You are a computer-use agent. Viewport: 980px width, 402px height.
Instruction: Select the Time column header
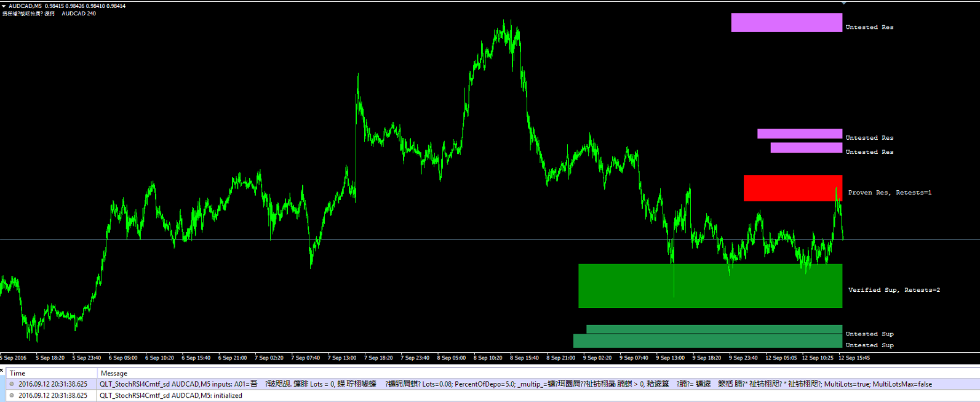51,373
